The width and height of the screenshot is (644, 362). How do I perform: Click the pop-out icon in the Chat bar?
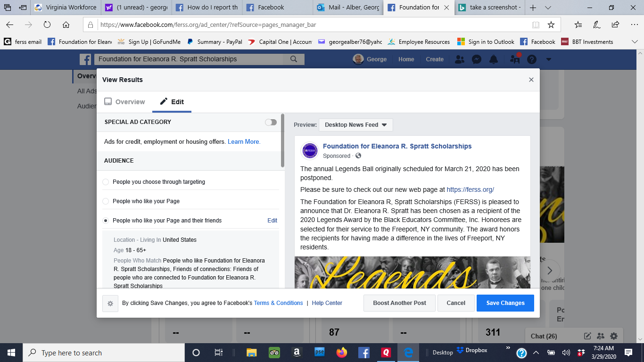[x=587, y=336]
